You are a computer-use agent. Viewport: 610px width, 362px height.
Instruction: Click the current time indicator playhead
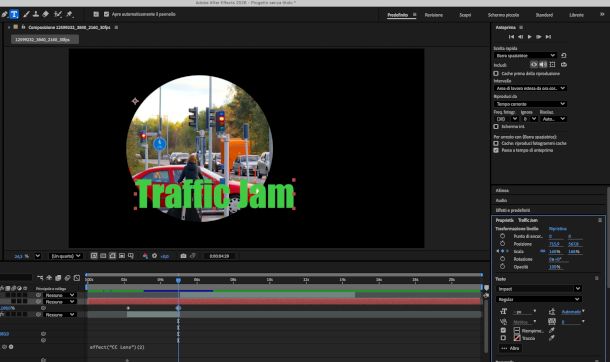[x=178, y=280]
